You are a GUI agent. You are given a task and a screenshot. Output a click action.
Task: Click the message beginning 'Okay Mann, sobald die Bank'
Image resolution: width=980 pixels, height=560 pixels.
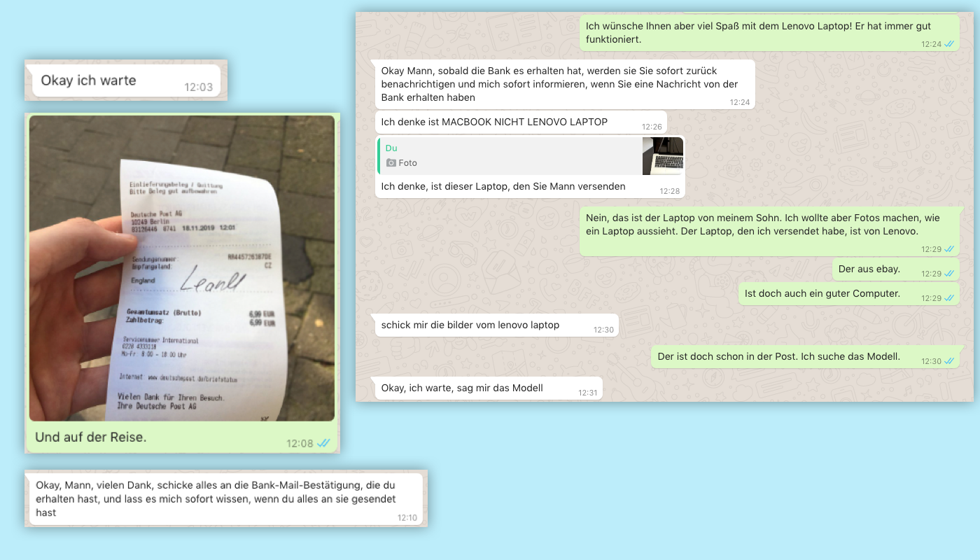(565, 84)
